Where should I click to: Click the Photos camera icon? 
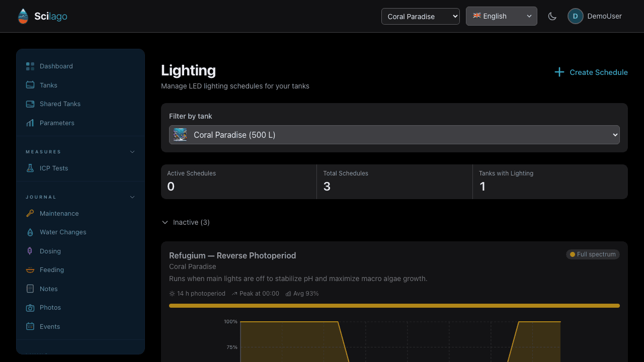click(30, 308)
